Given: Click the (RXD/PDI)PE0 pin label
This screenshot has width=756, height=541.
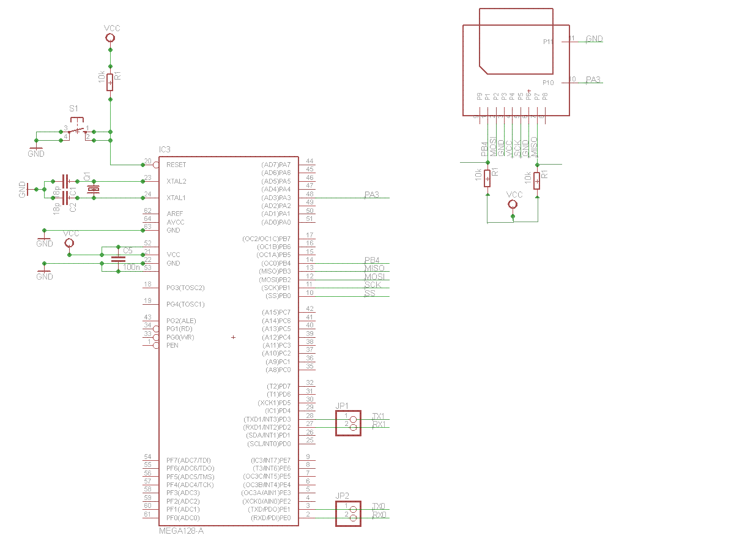Looking at the screenshot, I should (x=271, y=518).
